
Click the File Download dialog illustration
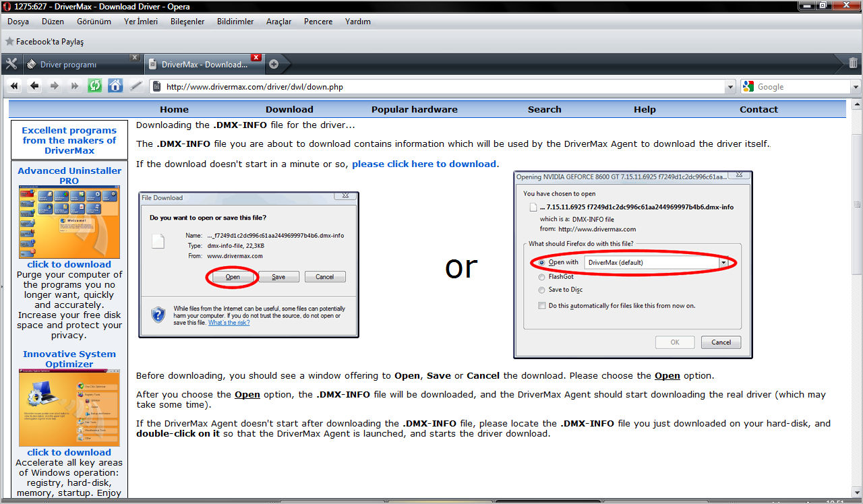point(249,265)
